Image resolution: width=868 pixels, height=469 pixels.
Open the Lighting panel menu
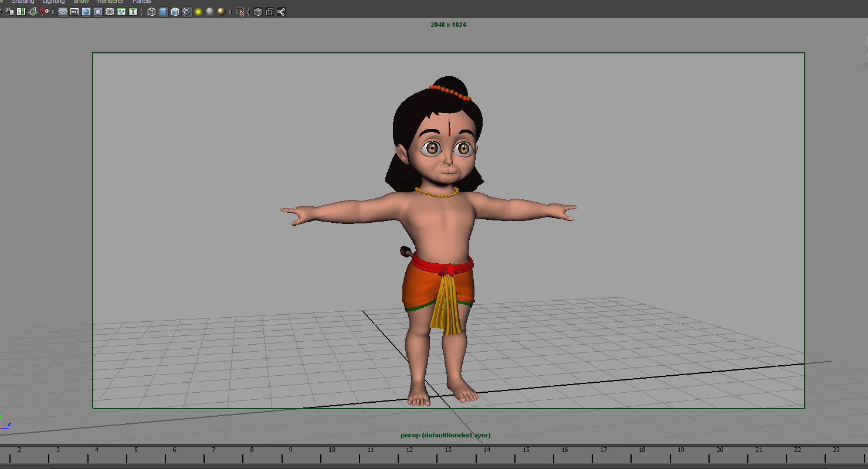[x=53, y=2]
